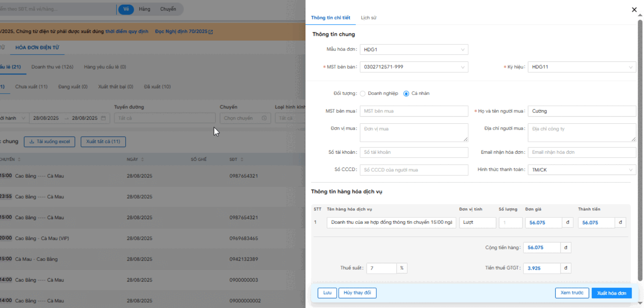This screenshot has width=644, height=308.
Task: Select the Cá nhân radio option
Action: click(406, 94)
